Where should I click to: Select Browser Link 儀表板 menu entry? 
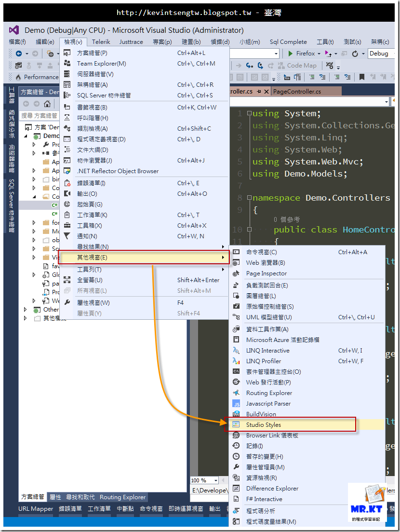(307, 436)
